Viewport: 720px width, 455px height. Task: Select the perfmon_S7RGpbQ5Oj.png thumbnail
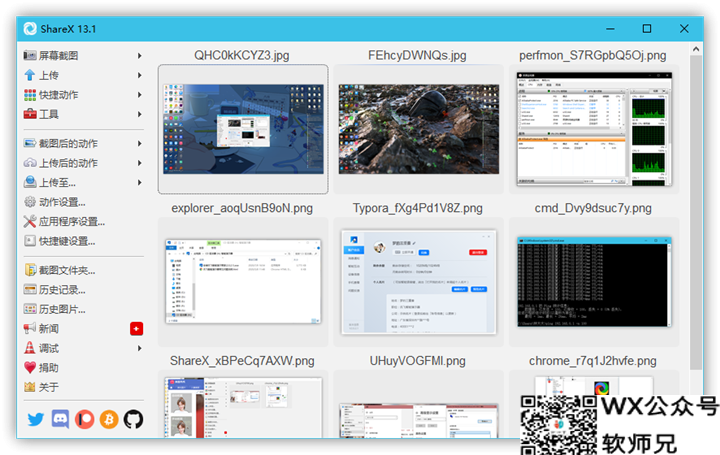point(594,129)
